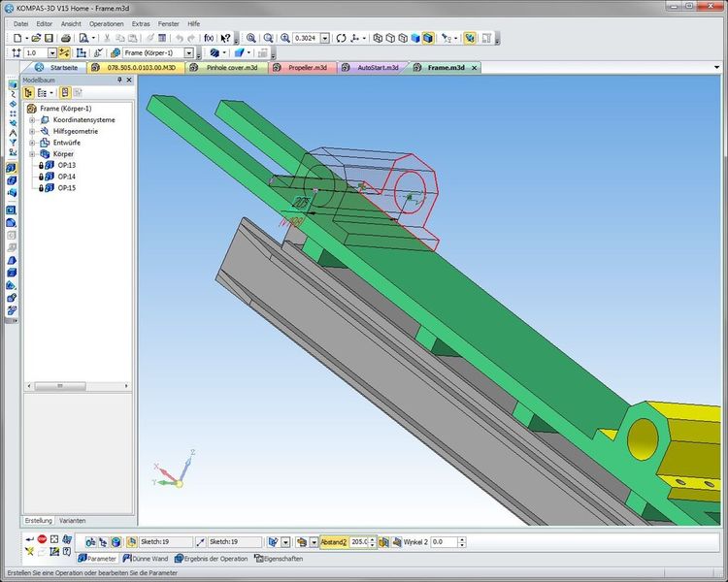Expand the Körper tree node
Screen dimensions: 728x582
tap(32, 154)
